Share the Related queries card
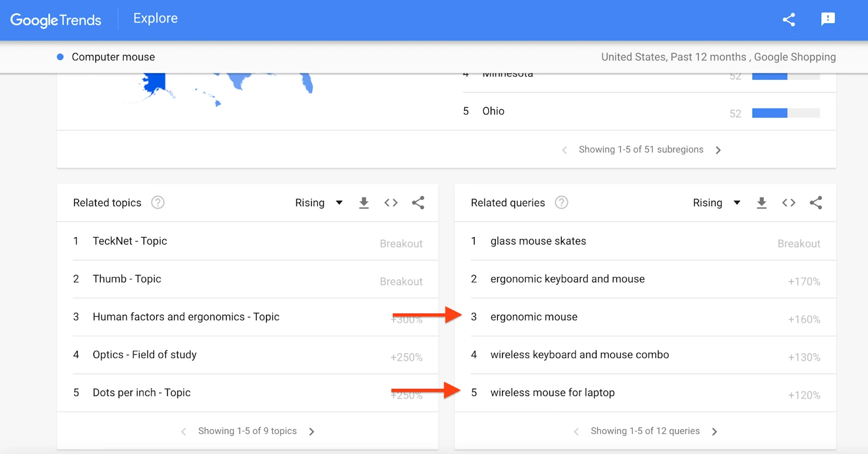Image resolution: width=868 pixels, height=454 pixels. coord(816,203)
